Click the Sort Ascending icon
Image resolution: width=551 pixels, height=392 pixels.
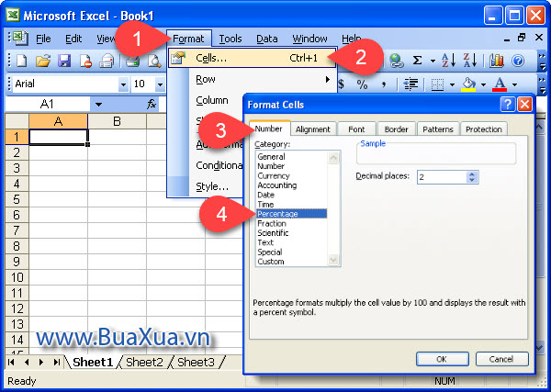pos(448,61)
